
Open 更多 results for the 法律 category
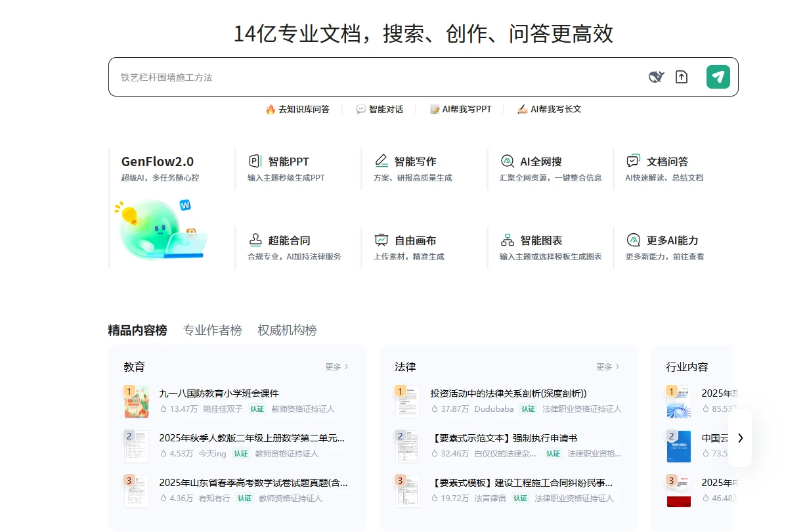604,366
